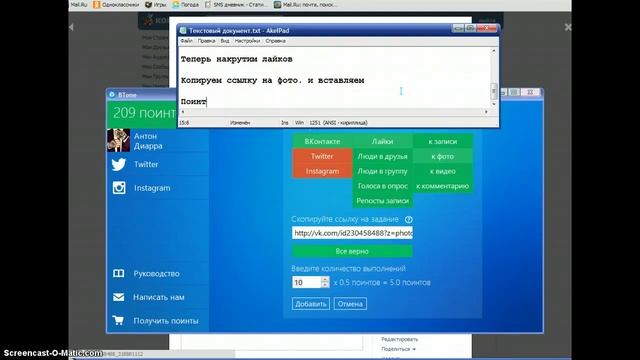This screenshot has width=640, height=360.
Task: Click AkelPad vertical scrollbar up arrow
Action: (x=493, y=51)
